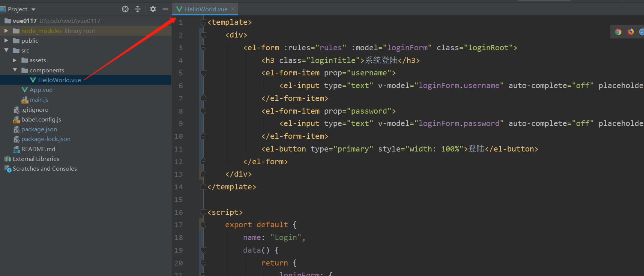Click the babel.config.js file icon

coord(17,120)
